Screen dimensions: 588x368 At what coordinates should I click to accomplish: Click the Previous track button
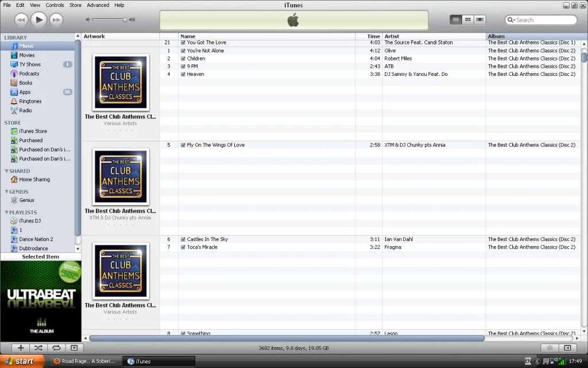click(x=21, y=20)
